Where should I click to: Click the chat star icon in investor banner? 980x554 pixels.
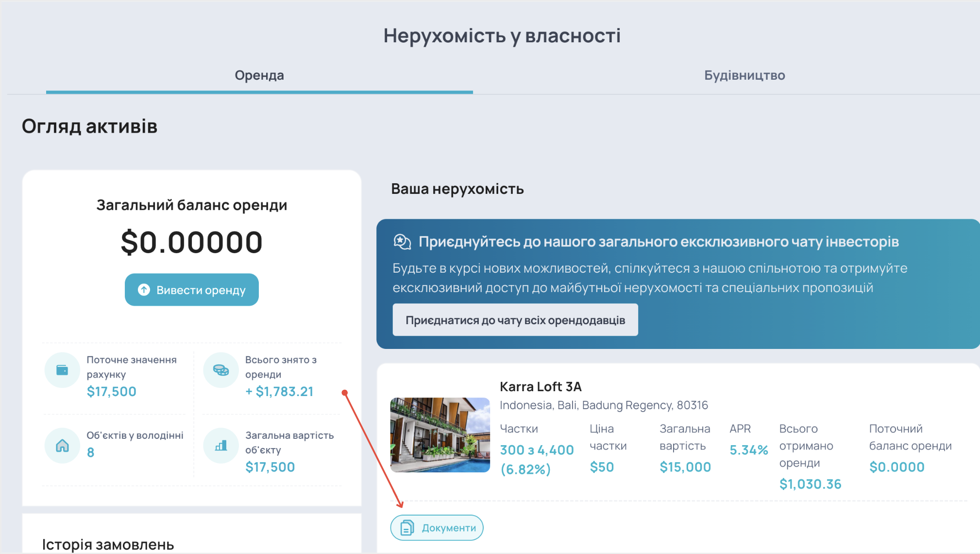click(x=402, y=242)
